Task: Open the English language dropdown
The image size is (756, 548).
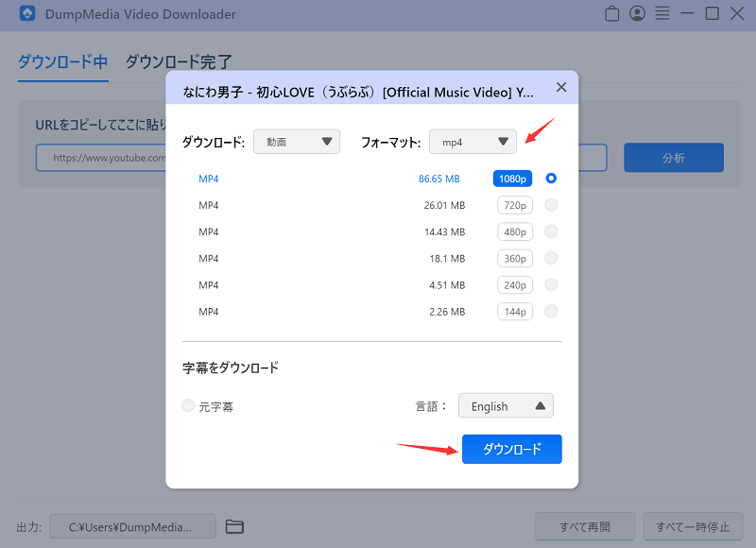Action: (x=506, y=406)
